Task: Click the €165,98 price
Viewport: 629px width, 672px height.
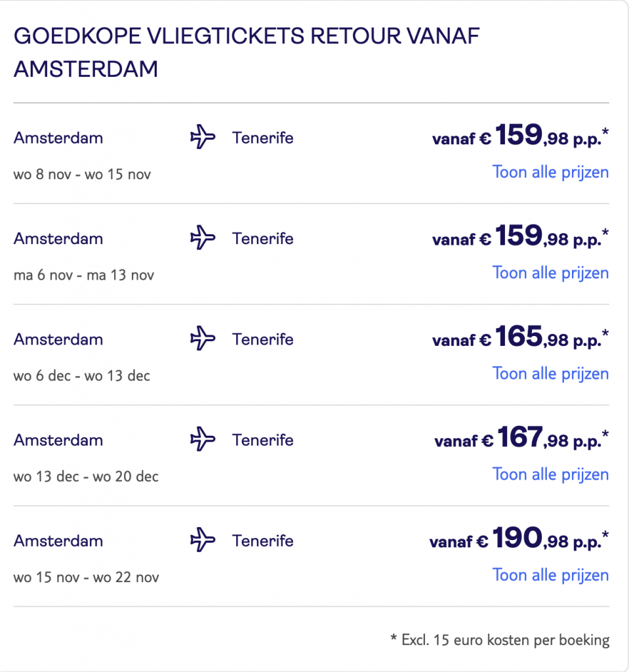Action: click(520, 338)
